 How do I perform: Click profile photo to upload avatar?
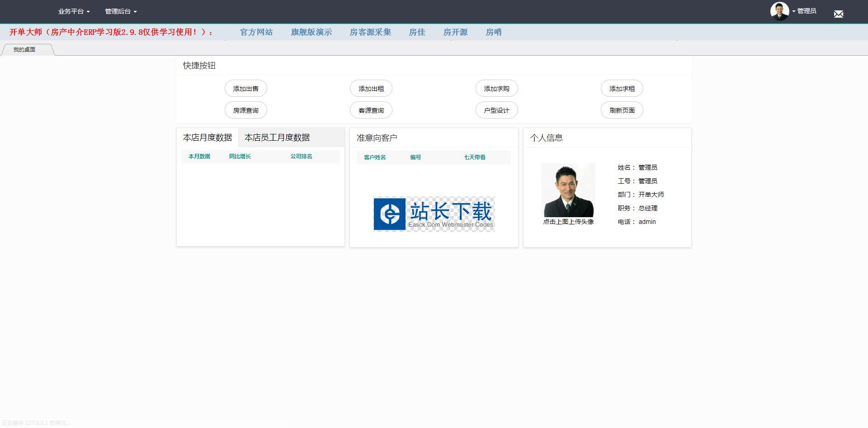click(568, 190)
